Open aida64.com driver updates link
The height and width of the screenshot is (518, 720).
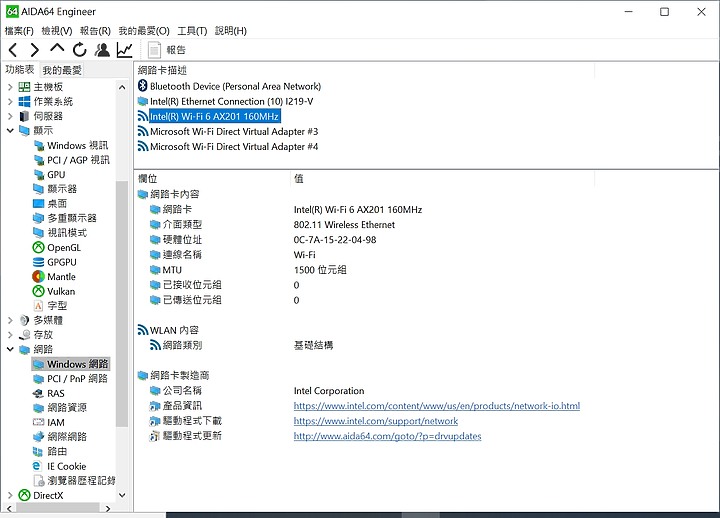pos(388,436)
